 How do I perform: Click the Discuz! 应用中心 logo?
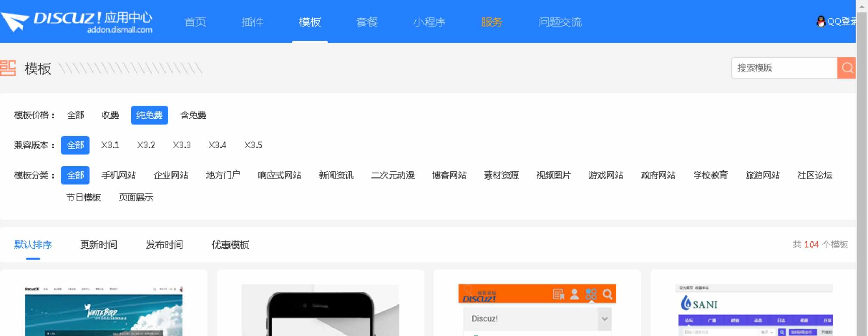(x=76, y=21)
